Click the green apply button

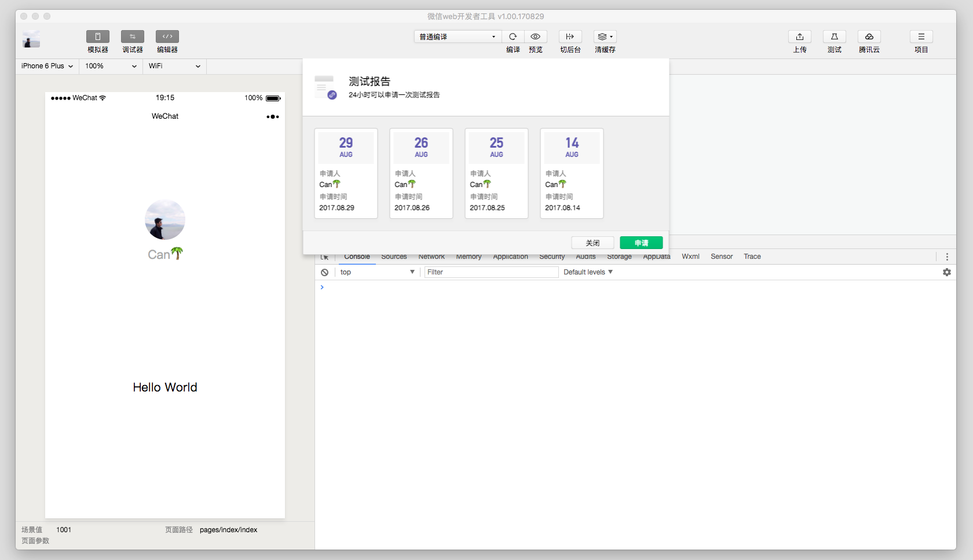point(641,243)
